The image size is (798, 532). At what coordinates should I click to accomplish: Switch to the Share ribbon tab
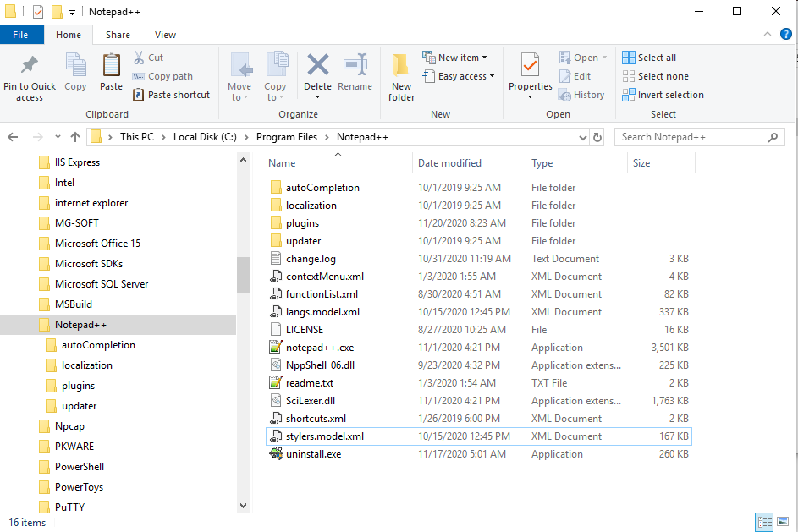pyautogui.click(x=118, y=35)
